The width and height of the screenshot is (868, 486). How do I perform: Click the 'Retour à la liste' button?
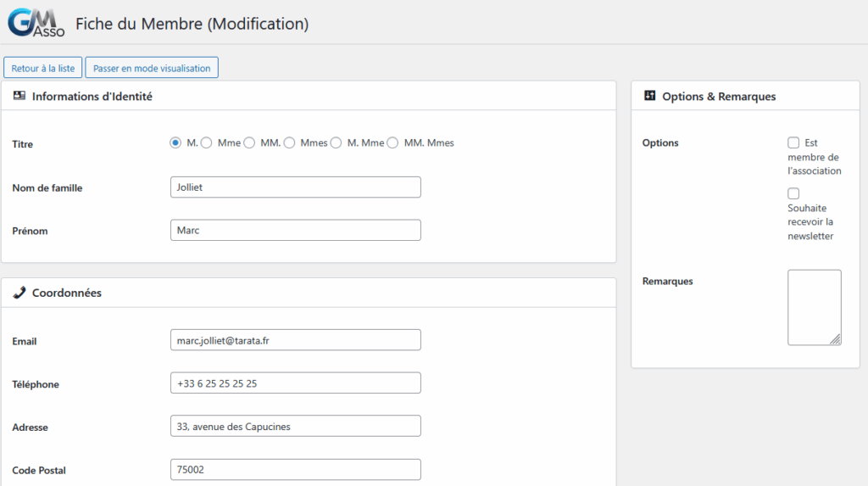tap(43, 68)
